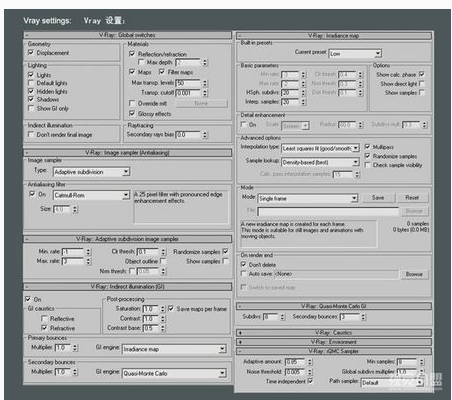This screenshot has width=452, height=400.
Task: Click the Clr thresh spinner in adaptive sampler
Action: click(x=163, y=252)
